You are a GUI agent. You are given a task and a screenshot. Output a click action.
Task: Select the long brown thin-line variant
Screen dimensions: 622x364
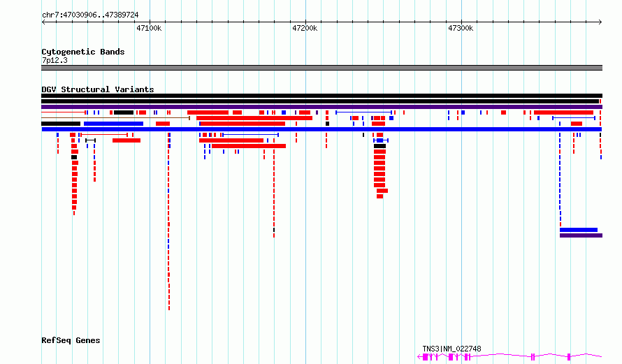[x=116, y=118]
